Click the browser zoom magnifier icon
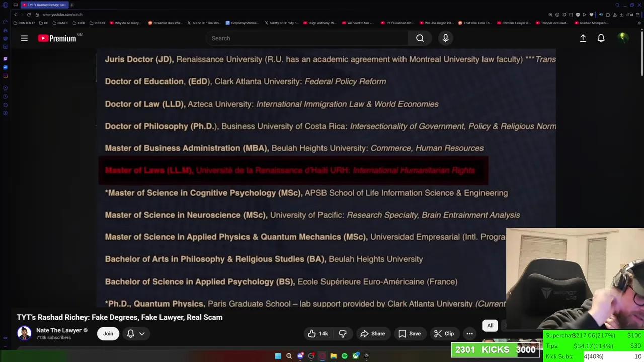The image size is (644, 362). click(550, 15)
